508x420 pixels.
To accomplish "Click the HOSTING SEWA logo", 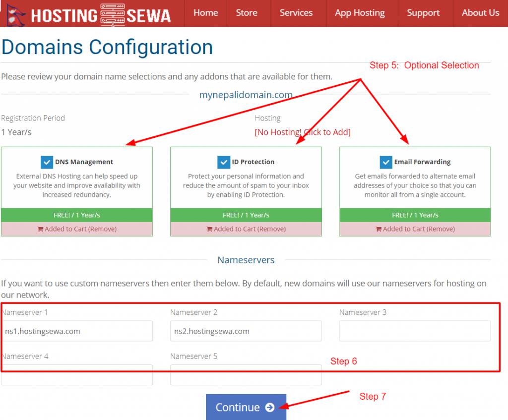I will [89, 14].
